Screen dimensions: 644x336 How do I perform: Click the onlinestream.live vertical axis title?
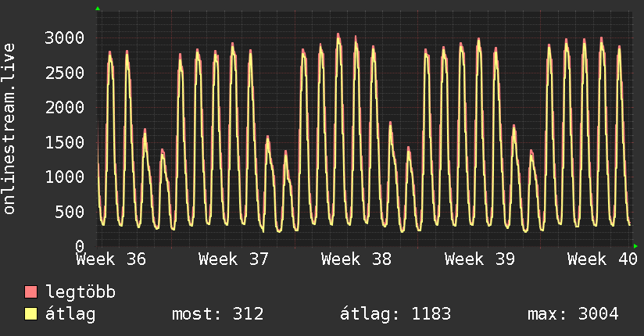tap(9, 129)
